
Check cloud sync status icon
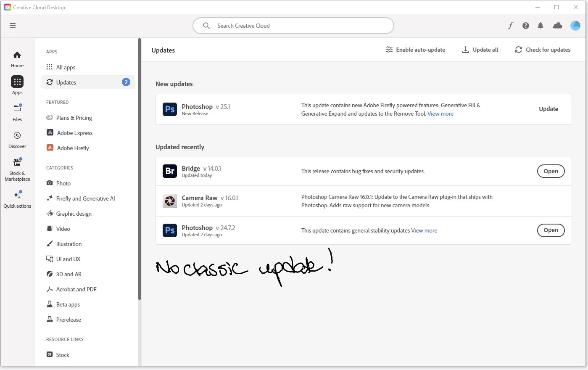click(557, 26)
